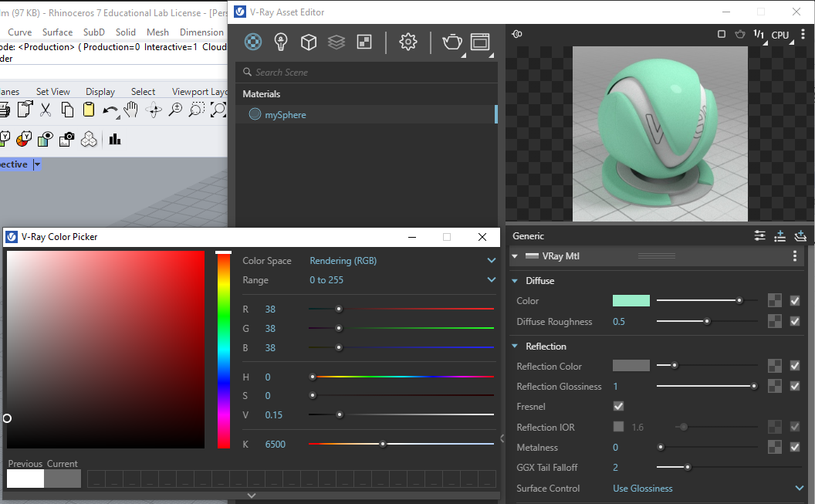Enable the Reflection IOR lock checkbox
Viewport: 815px width, 504px height.
point(618,427)
